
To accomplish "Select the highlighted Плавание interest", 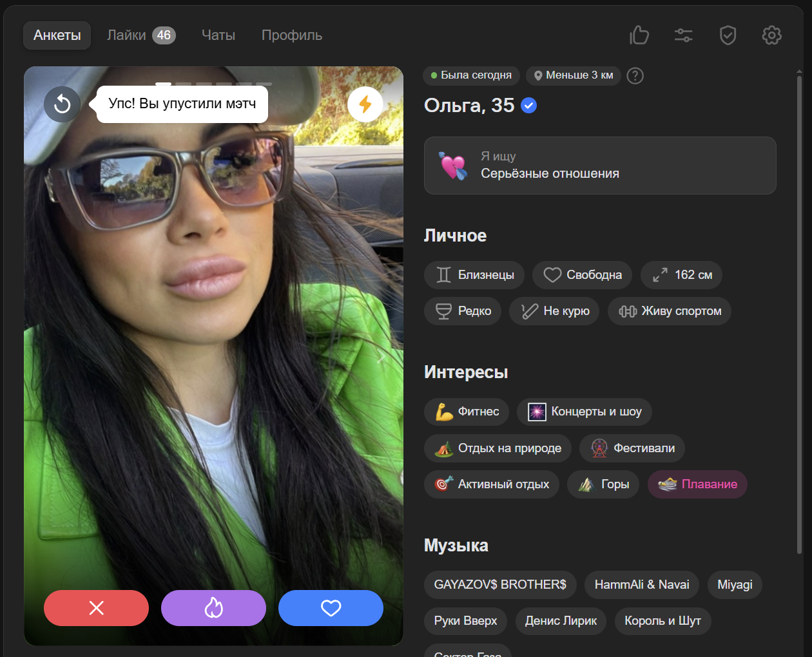I will coord(697,484).
